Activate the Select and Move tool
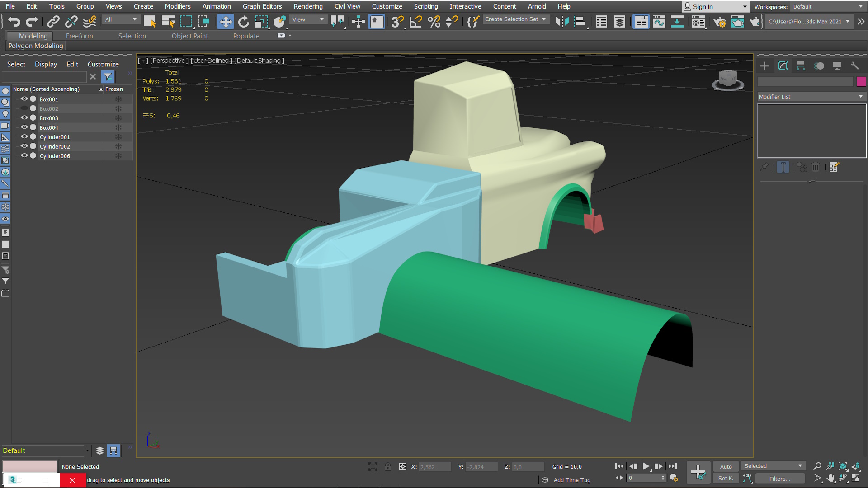The width and height of the screenshot is (868, 488). click(x=225, y=21)
